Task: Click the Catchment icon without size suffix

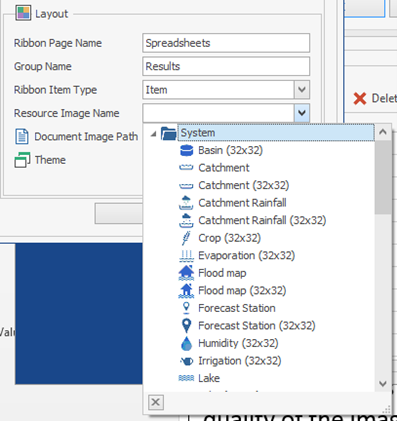Action: coord(186,168)
